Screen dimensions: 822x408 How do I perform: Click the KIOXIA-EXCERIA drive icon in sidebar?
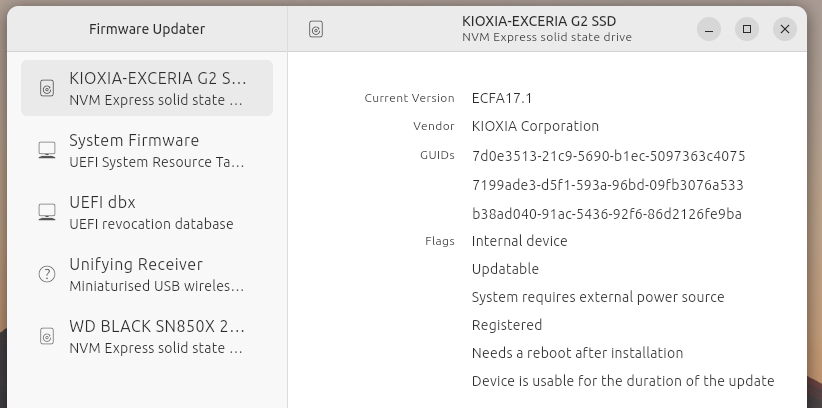pos(46,88)
